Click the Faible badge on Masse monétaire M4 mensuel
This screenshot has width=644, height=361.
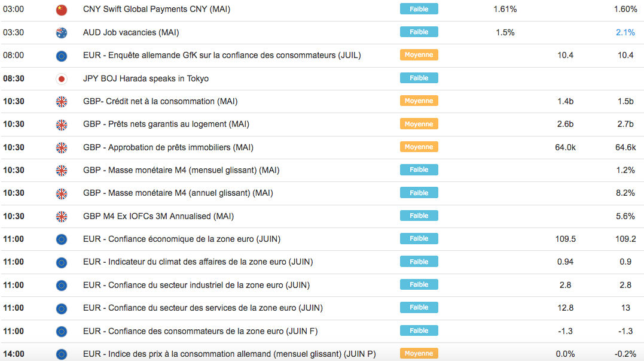coord(419,170)
